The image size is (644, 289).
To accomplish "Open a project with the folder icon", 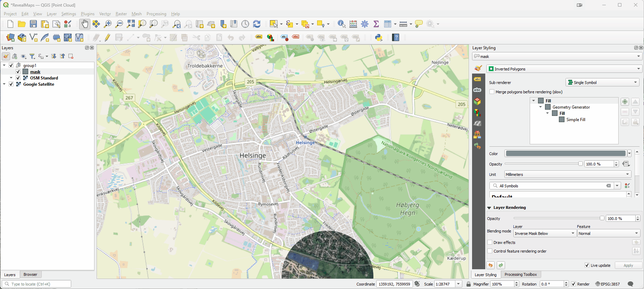I will pyautogui.click(x=22, y=24).
